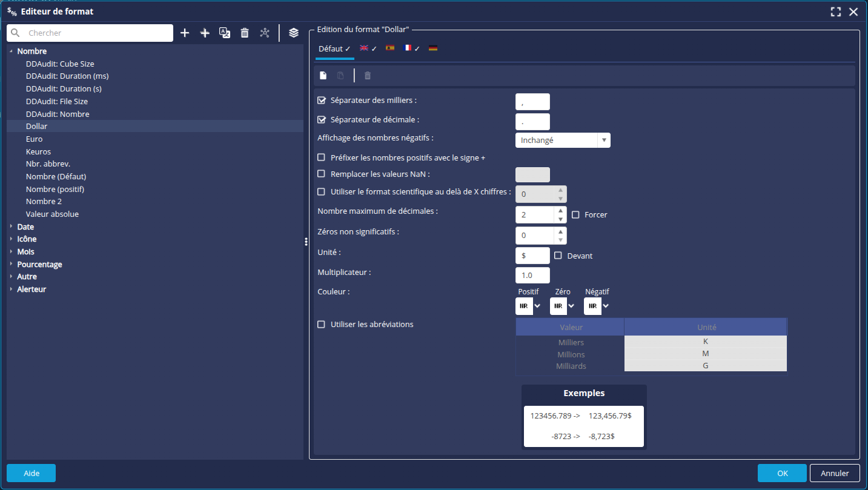868x490 pixels.
Task: Open the Aide help button
Action: tap(31, 473)
